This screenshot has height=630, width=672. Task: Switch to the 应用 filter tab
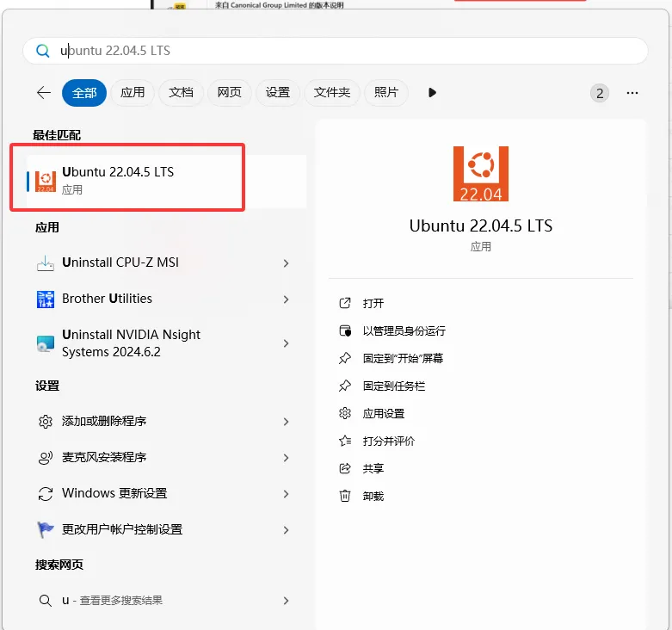[x=133, y=93]
